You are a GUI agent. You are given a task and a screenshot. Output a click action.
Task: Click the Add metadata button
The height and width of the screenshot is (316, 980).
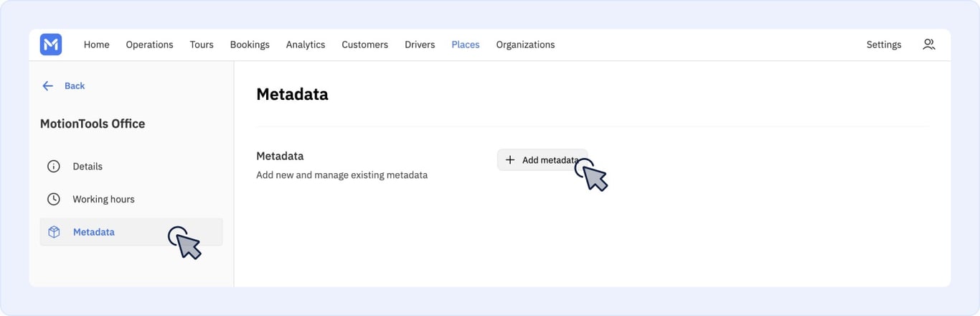[542, 160]
